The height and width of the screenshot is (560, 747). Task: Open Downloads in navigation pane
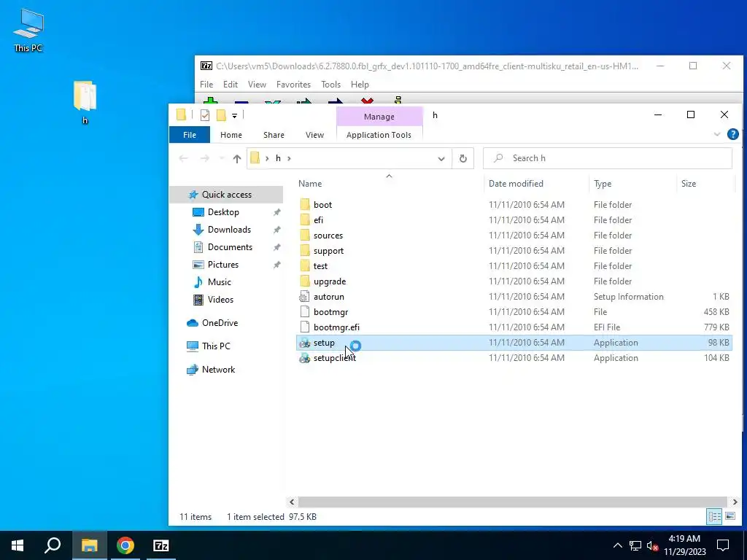click(x=228, y=230)
